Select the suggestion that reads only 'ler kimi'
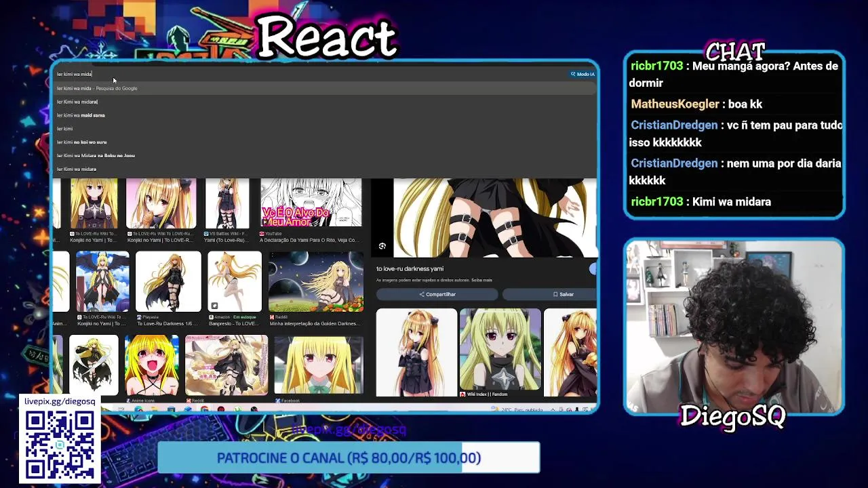This screenshot has width=868, height=488. click(325, 129)
